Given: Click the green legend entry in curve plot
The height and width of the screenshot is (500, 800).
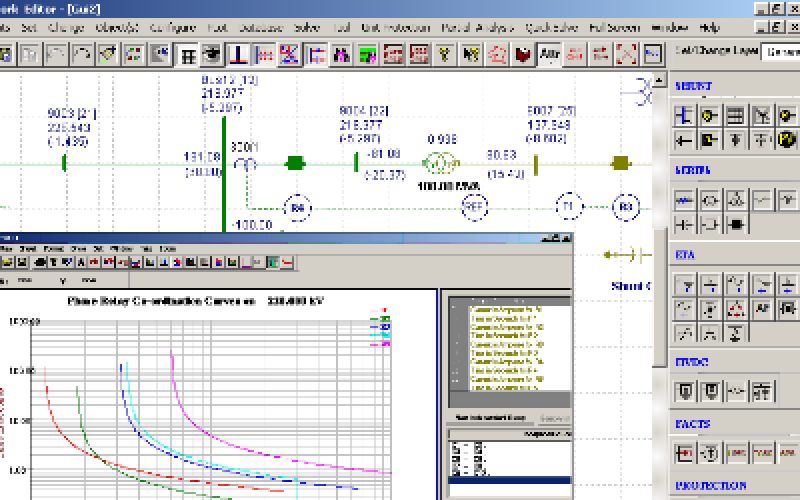Looking at the screenshot, I should click(379, 319).
